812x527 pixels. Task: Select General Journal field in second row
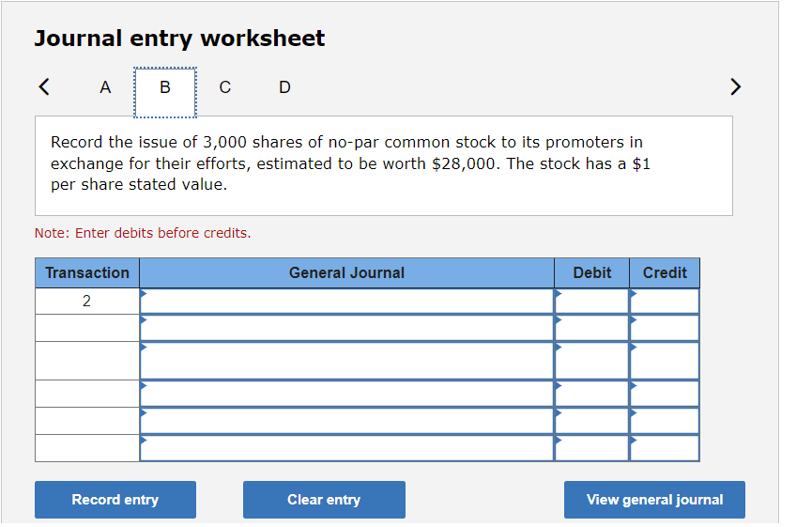[346, 328]
